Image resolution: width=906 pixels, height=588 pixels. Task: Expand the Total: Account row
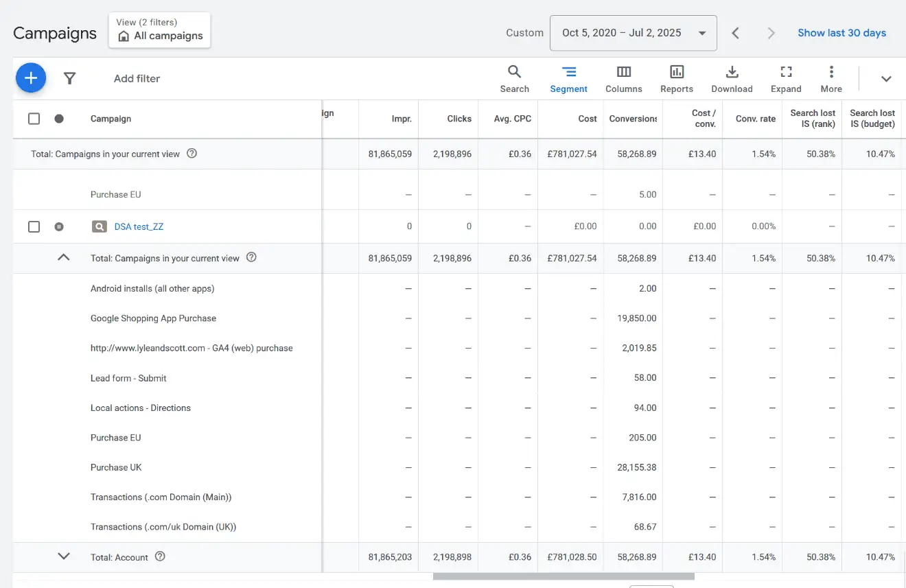(x=63, y=556)
